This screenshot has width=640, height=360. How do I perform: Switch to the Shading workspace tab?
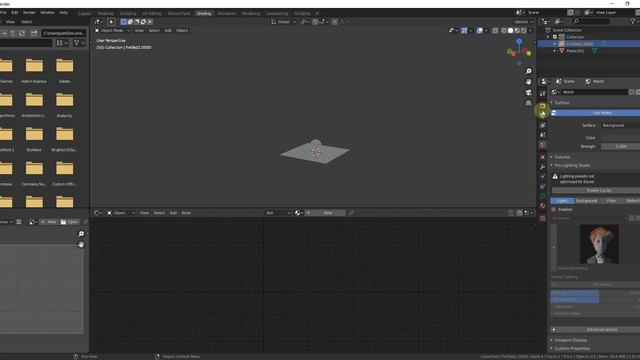204,13
